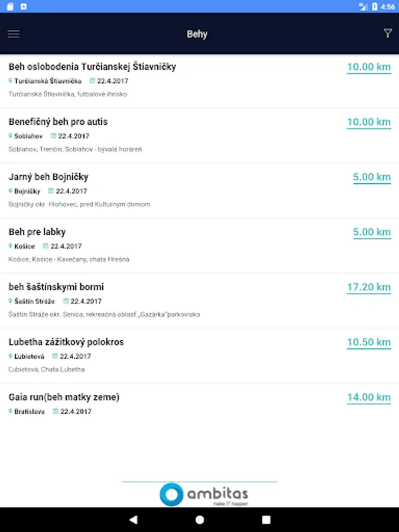Click the 14.00 km distance link

click(x=368, y=398)
